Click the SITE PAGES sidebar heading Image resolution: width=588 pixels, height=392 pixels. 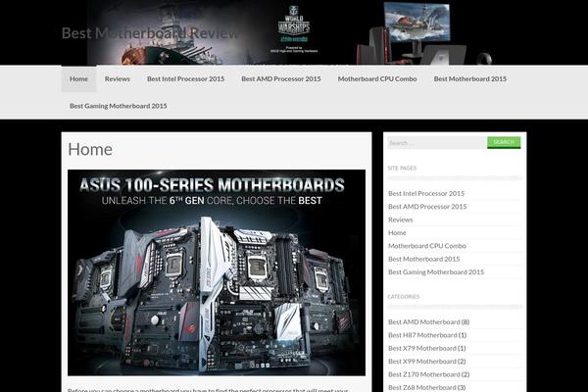(402, 168)
